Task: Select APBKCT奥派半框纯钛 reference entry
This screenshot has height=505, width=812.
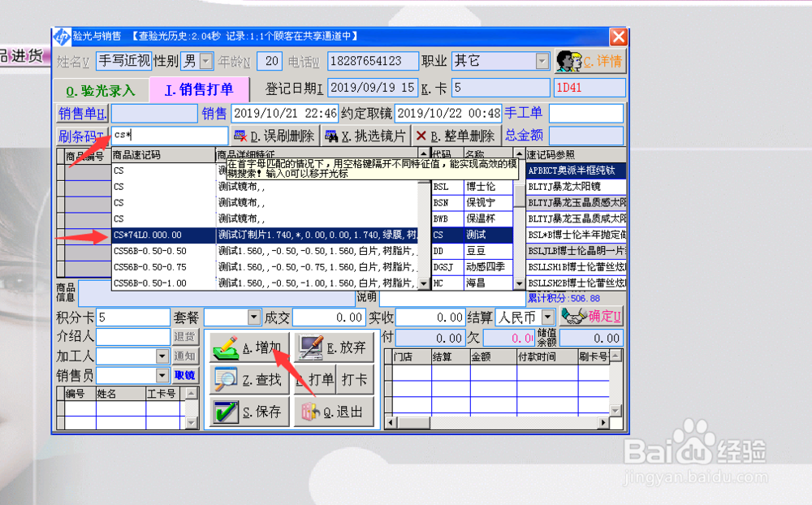Action: point(576,170)
